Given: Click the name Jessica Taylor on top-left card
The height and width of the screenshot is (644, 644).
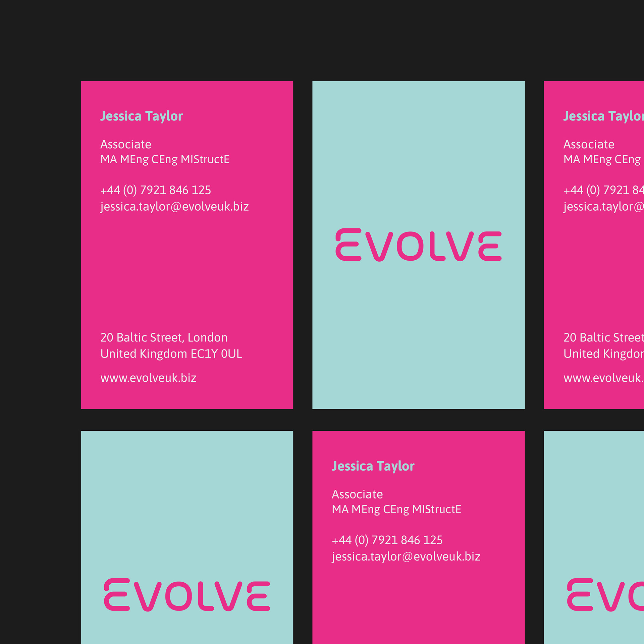Looking at the screenshot, I should click(x=142, y=116).
